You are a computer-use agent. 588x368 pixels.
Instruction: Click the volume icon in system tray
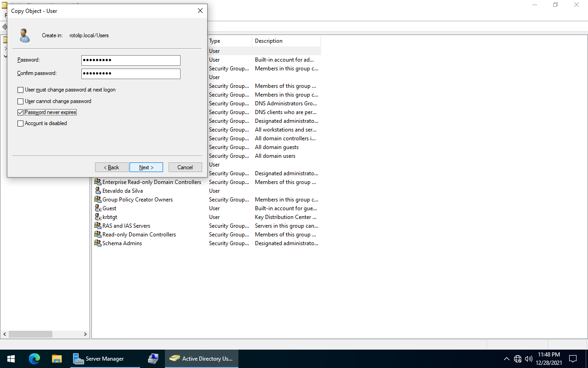coord(529,359)
